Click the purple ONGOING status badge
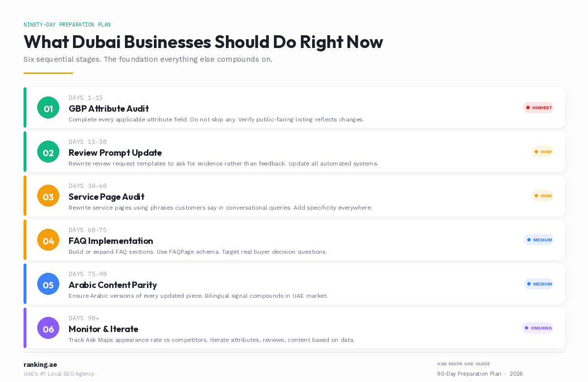This screenshot has height=382, width=588. [x=538, y=328]
